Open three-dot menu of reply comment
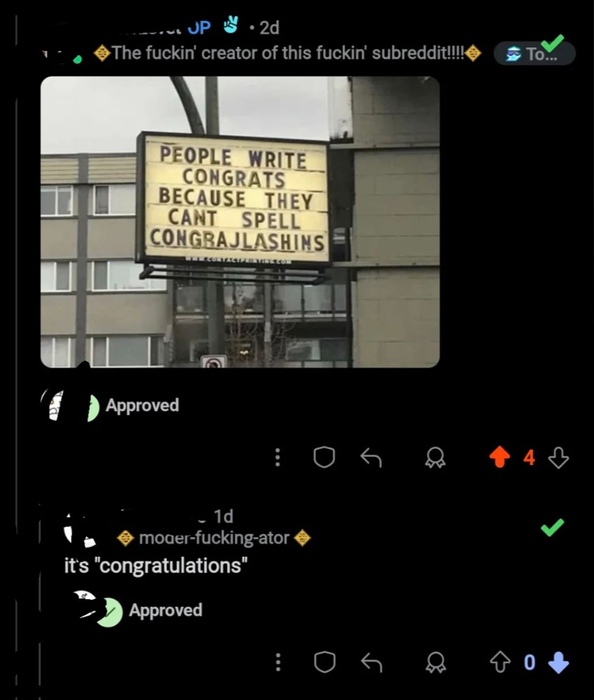The width and height of the screenshot is (594, 700). [278, 662]
